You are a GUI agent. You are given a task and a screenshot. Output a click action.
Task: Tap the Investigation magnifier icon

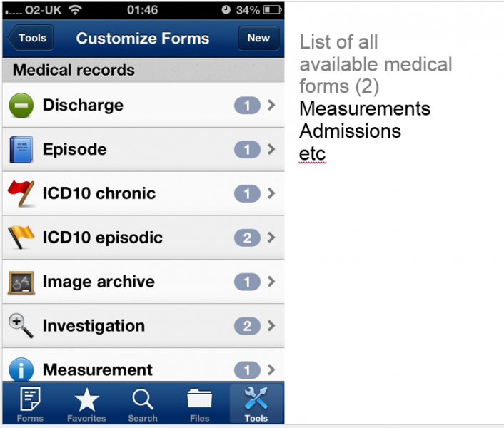(x=21, y=325)
